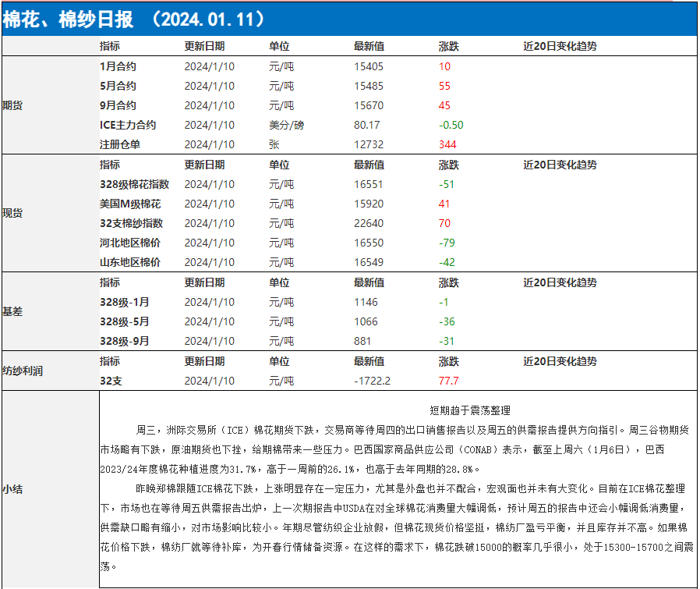
Task: Click the red change value 344
Action: point(447,145)
